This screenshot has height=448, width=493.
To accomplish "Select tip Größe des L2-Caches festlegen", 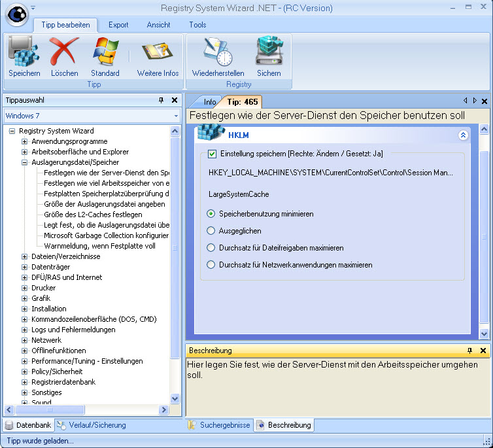I will (x=93, y=215).
